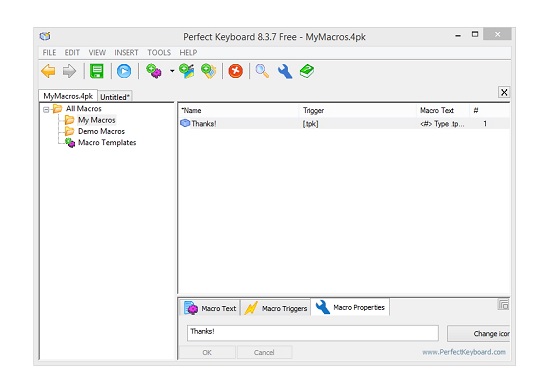The width and height of the screenshot is (550, 389).
Task: Click the yellow back arrow icon
Action: [x=48, y=71]
